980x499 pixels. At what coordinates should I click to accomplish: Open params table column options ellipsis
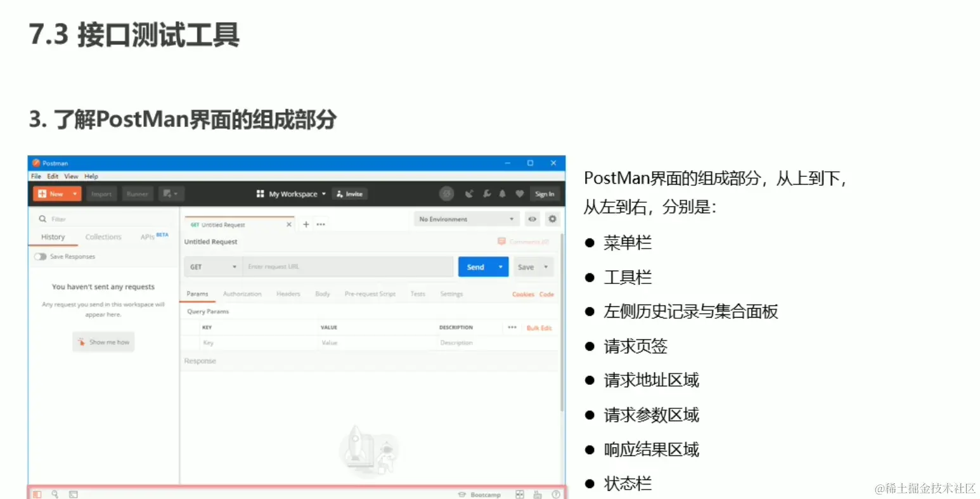pyautogui.click(x=512, y=327)
